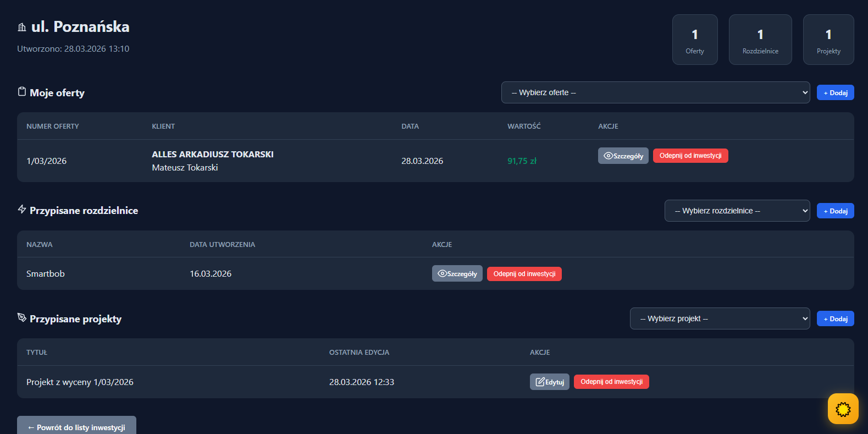This screenshot has height=434, width=868.
Task: Click the clipboard icon beside Moje oferty
Action: click(22, 92)
